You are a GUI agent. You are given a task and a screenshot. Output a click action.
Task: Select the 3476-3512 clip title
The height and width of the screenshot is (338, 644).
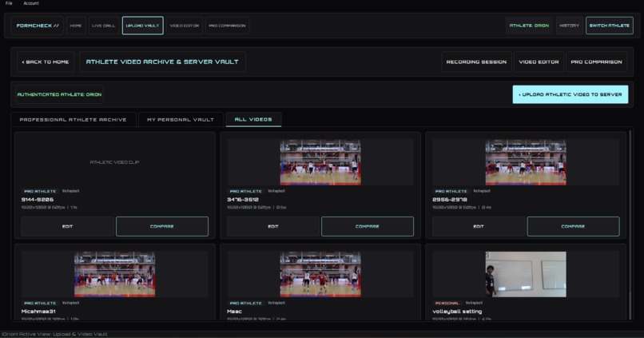(x=243, y=200)
